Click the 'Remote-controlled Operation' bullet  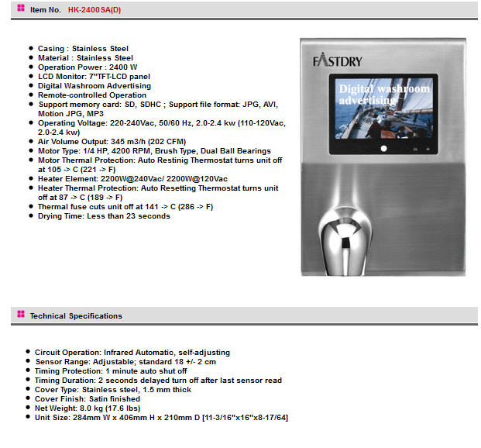pyautogui.click(x=92, y=95)
